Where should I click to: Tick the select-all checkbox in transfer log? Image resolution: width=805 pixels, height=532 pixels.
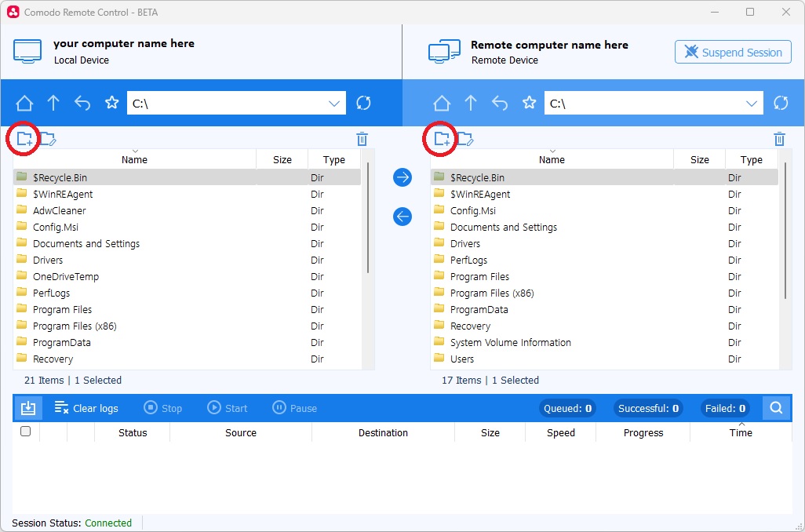click(x=25, y=432)
